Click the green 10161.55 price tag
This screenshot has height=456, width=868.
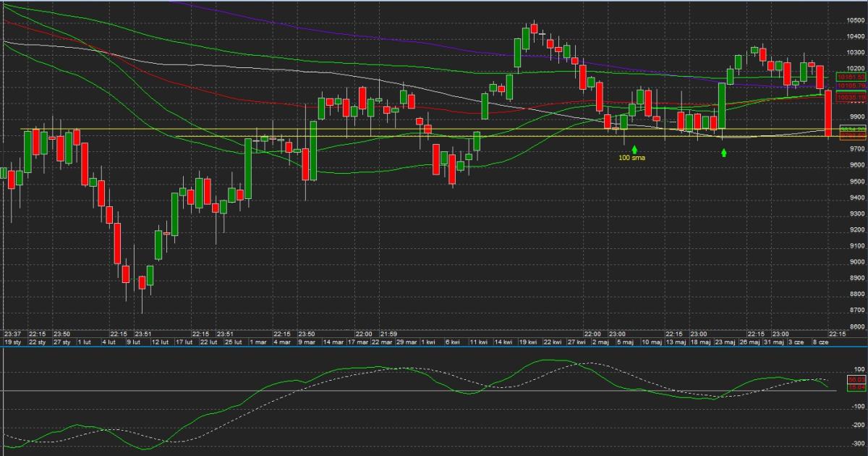[851, 77]
